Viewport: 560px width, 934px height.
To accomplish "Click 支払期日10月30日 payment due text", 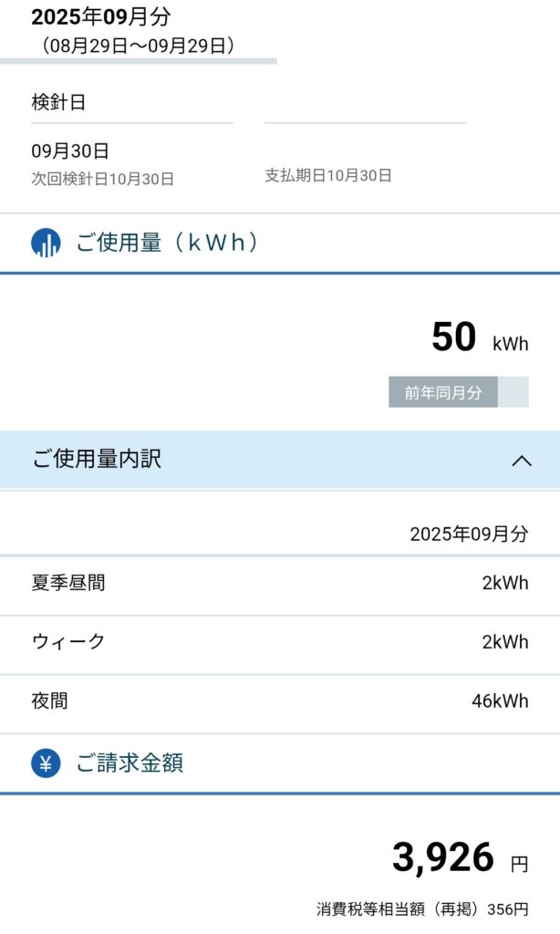I will tap(328, 175).
